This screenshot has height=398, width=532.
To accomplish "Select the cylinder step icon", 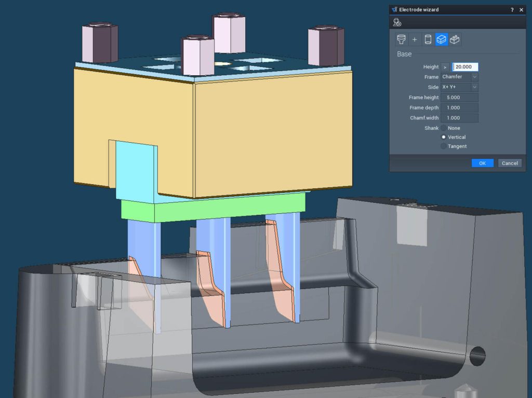I will pyautogui.click(x=428, y=39).
